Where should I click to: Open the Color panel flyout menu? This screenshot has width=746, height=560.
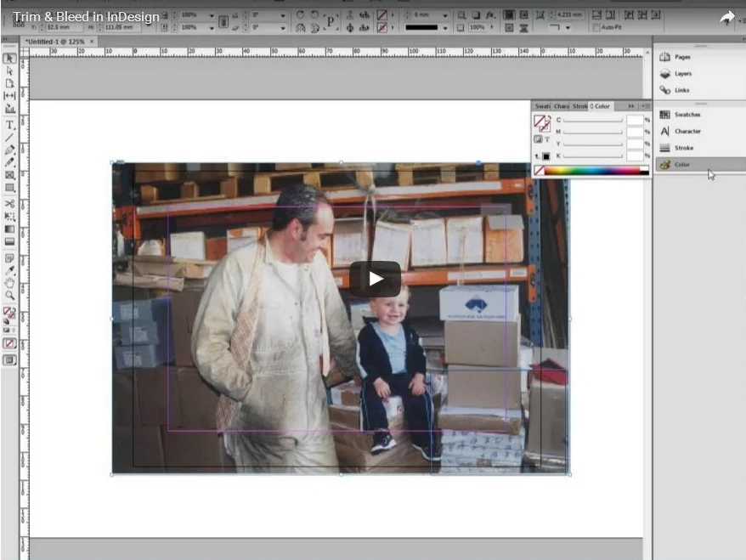(x=645, y=106)
